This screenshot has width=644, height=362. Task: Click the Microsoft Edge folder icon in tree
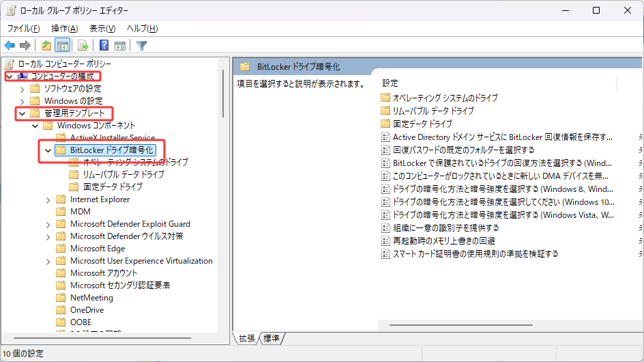(61, 249)
